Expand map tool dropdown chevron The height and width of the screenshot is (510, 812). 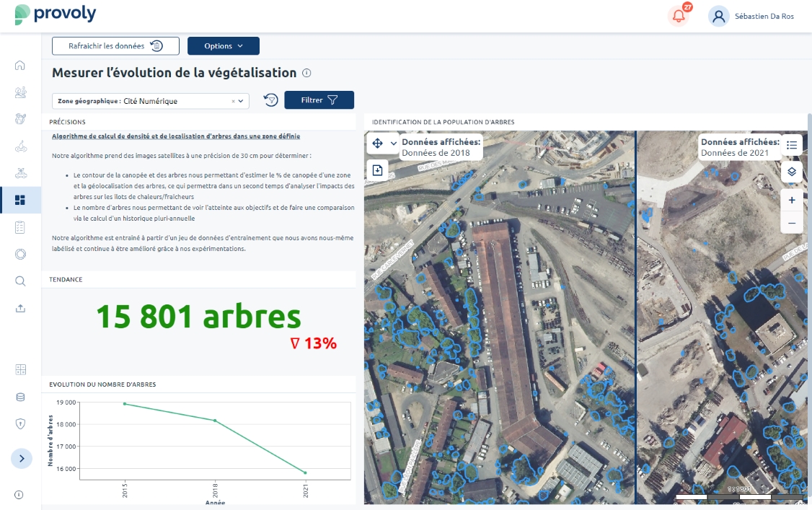click(394, 144)
